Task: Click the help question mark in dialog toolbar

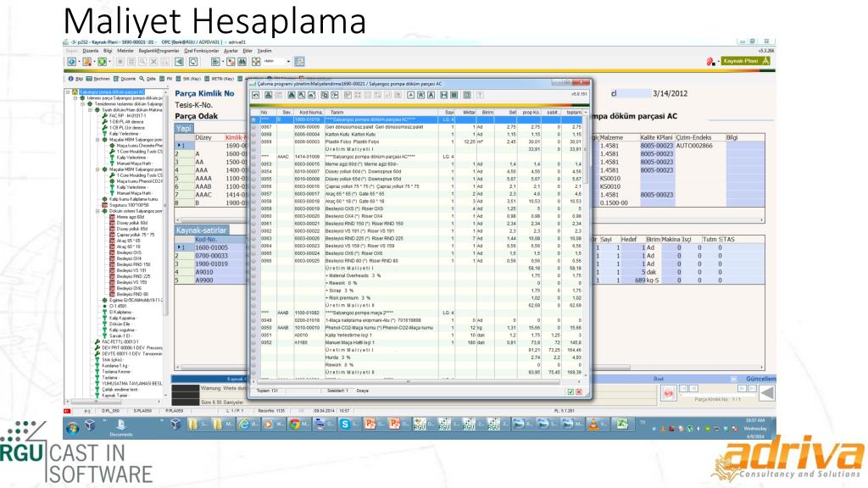Action: pyautogui.click(x=480, y=95)
